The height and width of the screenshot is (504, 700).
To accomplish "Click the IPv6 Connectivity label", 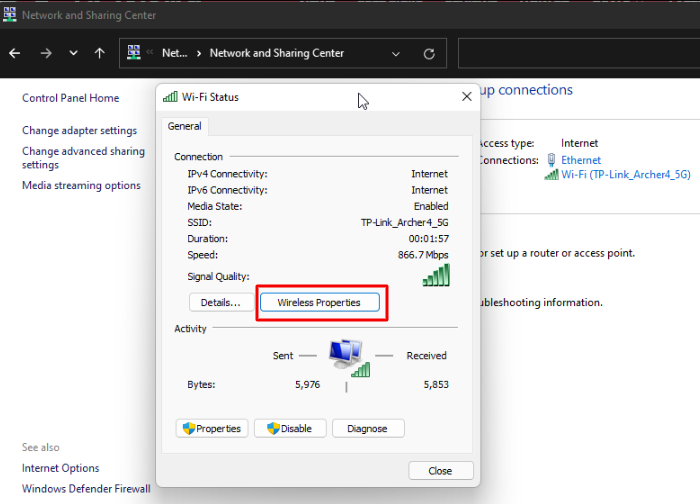I will click(x=227, y=190).
